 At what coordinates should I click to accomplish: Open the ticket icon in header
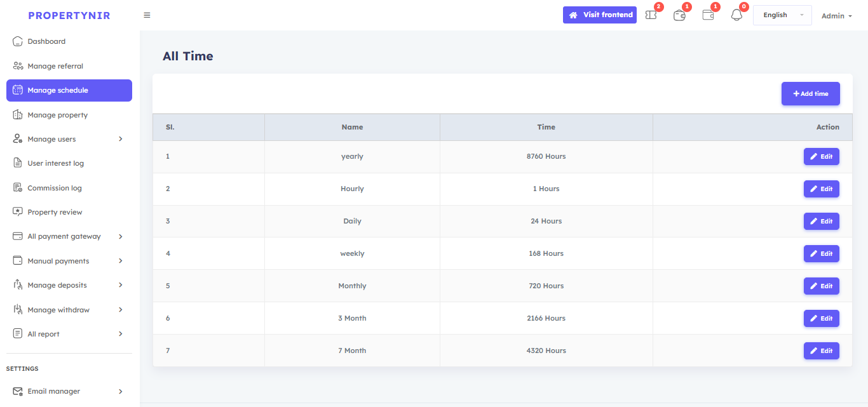pos(651,15)
